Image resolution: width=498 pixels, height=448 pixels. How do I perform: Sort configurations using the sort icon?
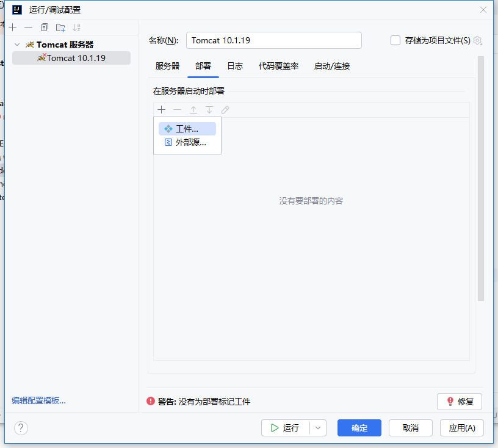coord(74,27)
